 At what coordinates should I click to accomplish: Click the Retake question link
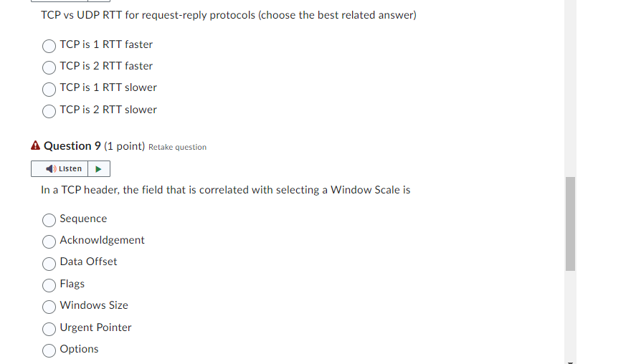178,147
